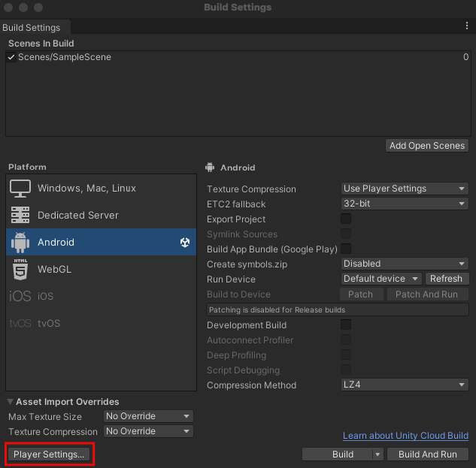Select the tvOS platform
Image resolution: width=476 pixels, height=468 pixels.
coord(101,323)
